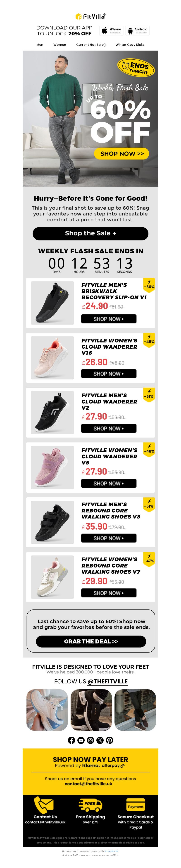Click the iPhone app download badge

point(111,31)
